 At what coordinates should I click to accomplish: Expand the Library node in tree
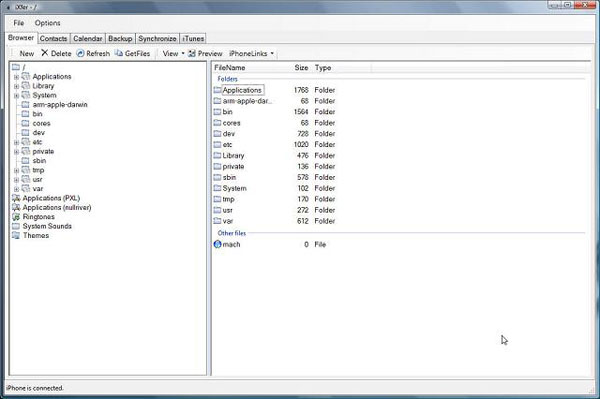16,86
